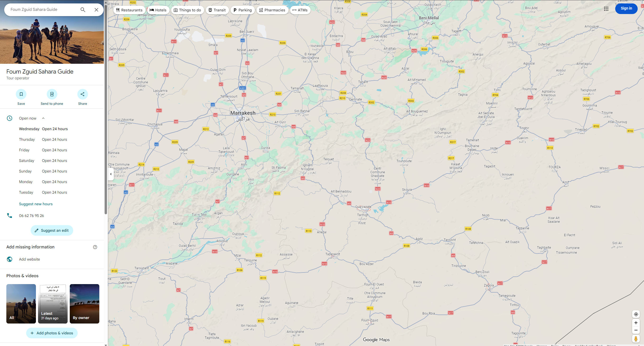644x346 pixels.
Task: Open the Google apps grid icon
Action: click(x=606, y=9)
